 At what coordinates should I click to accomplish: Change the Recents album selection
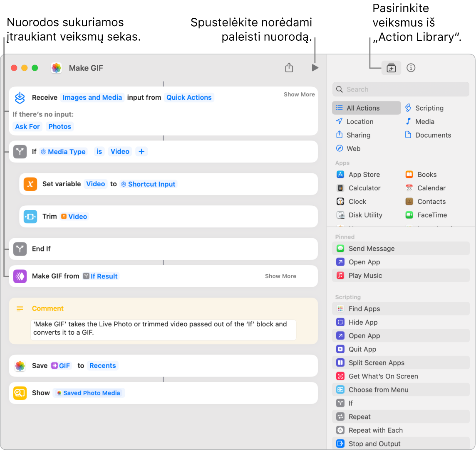pos(102,366)
